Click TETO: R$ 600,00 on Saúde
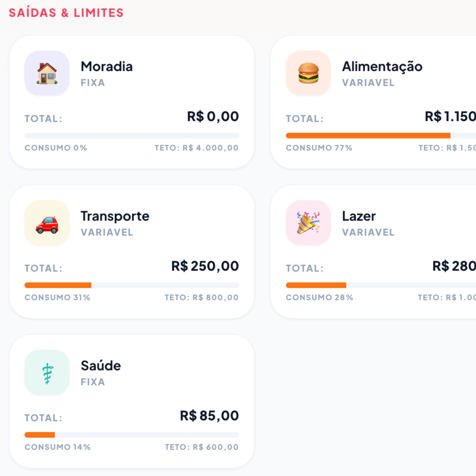The width and height of the screenshot is (476, 476). 203,447
